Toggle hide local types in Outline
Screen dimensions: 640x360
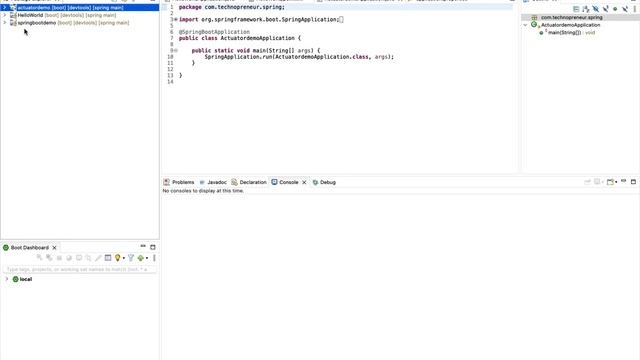(624, 9)
